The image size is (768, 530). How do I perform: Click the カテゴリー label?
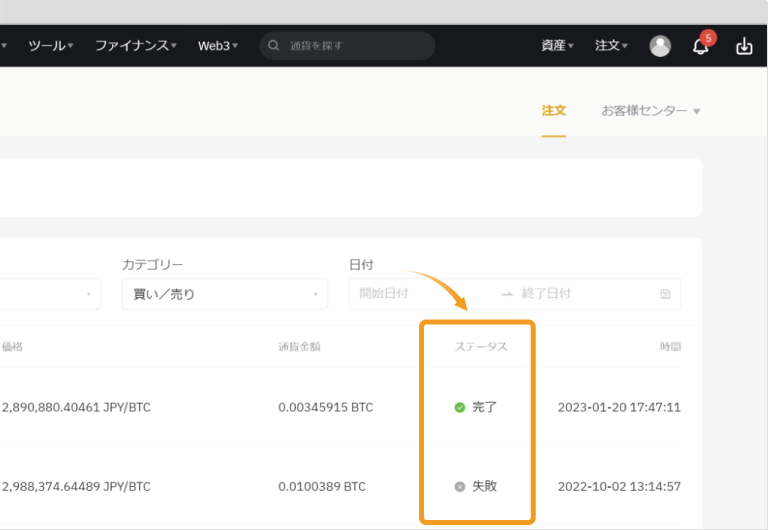point(152,265)
